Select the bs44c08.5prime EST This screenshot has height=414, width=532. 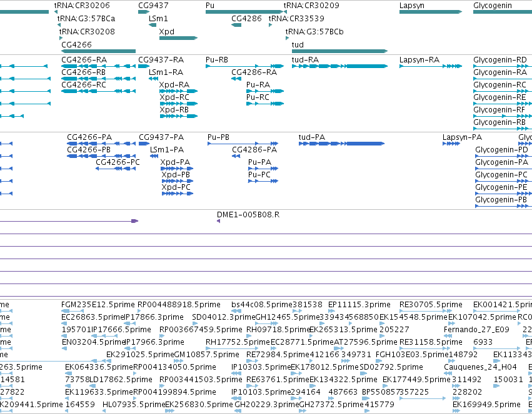click(236, 311)
